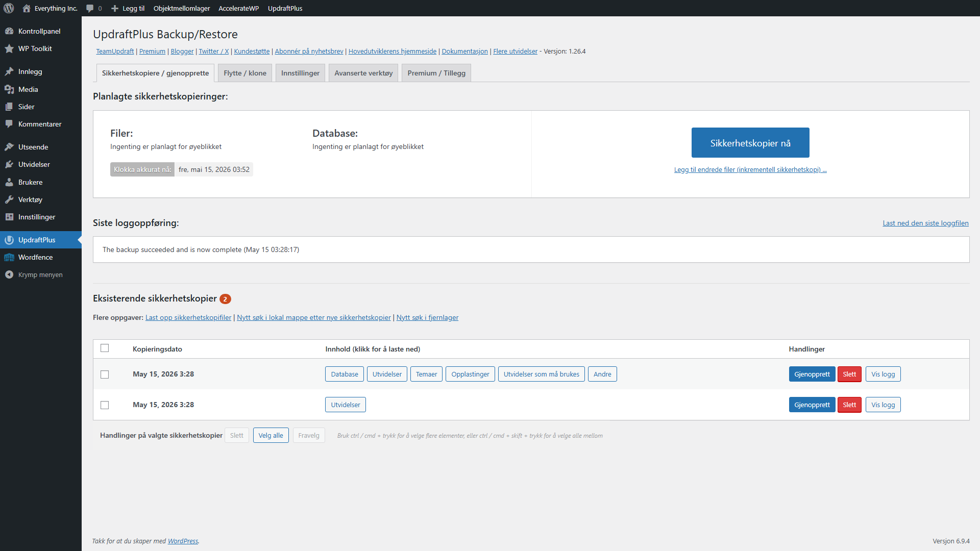Open the Verktøy wrench icon
Viewport: 980px width, 551px height.
click(x=9, y=199)
